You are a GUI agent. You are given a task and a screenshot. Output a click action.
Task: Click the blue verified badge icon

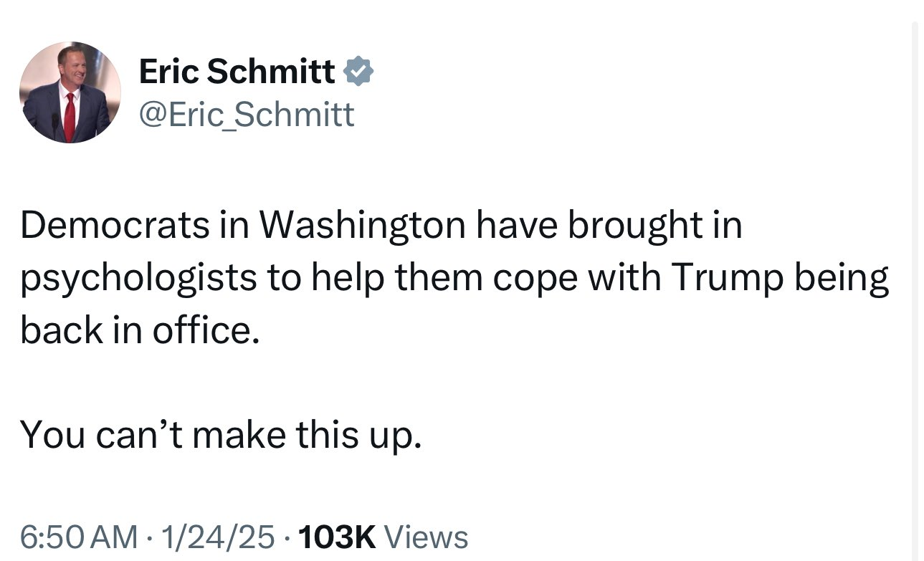pyautogui.click(x=358, y=72)
